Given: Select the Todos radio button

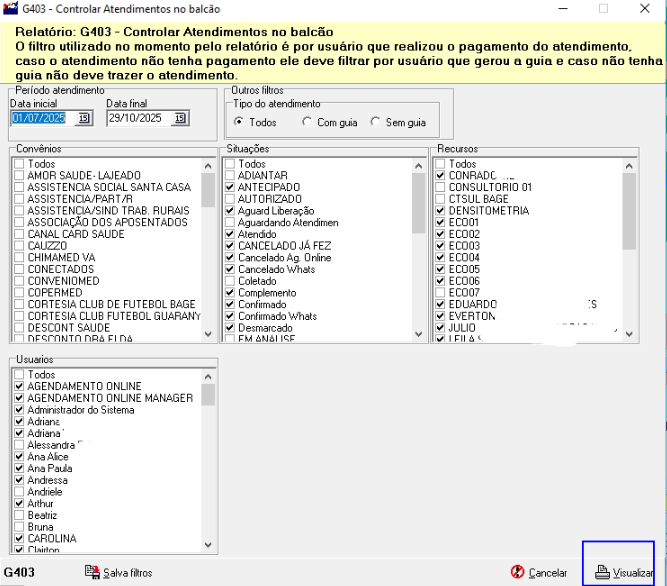Looking at the screenshot, I should click(x=239, y=122).
